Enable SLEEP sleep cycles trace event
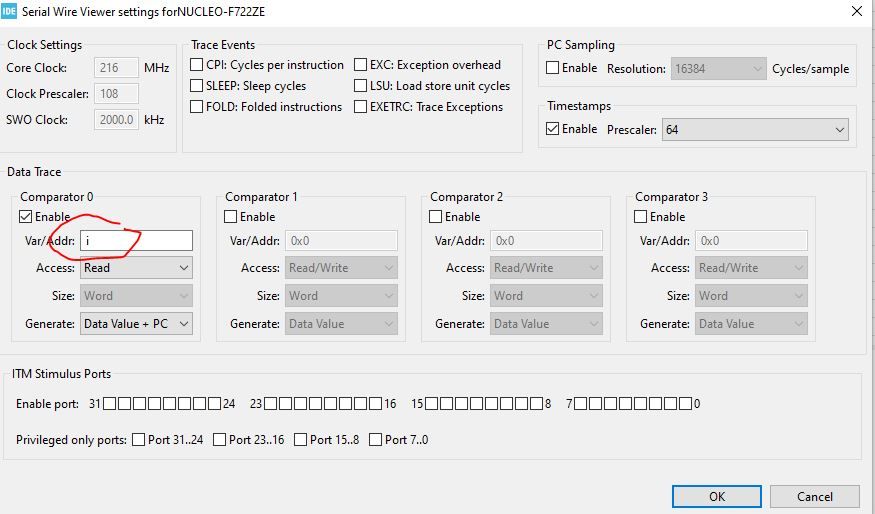875x514 pixels. (x=197, y=86)
